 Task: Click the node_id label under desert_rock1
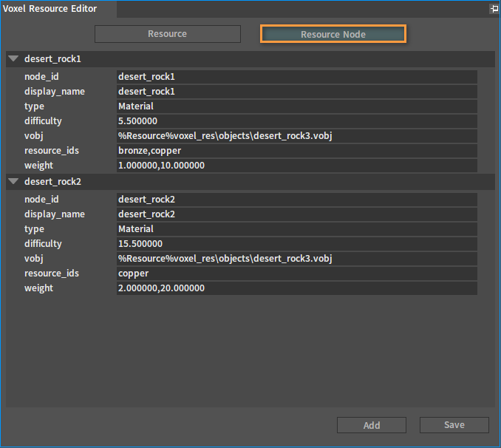41,77
